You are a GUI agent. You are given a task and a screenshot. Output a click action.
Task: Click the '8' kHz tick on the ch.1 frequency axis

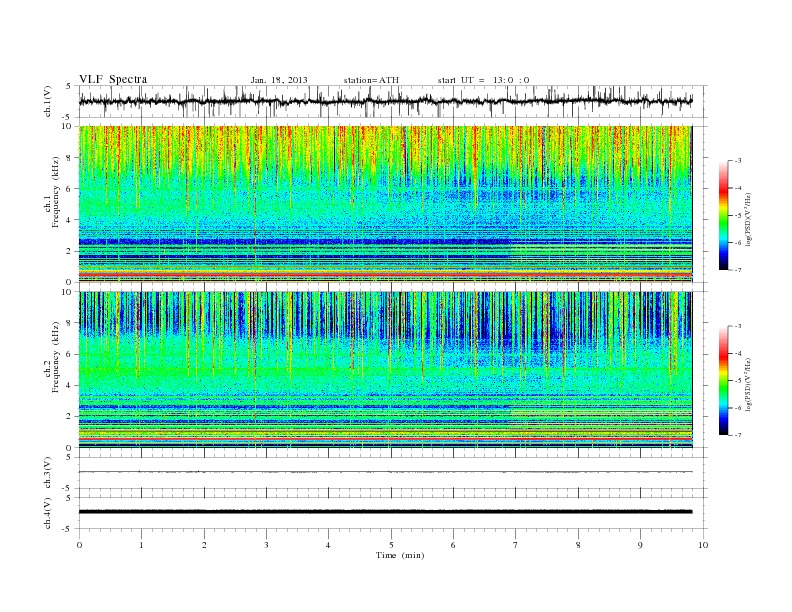[x=71, y=158]
